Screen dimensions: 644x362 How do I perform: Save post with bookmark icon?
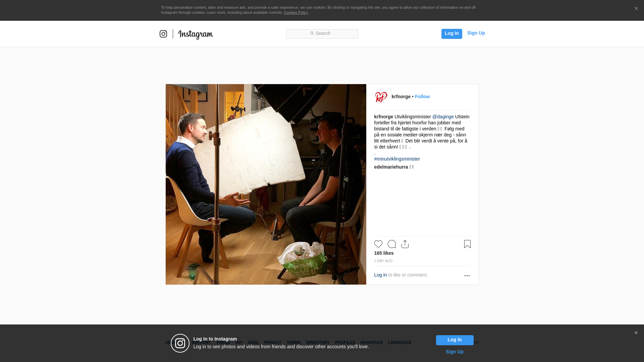tap(467, 244)
